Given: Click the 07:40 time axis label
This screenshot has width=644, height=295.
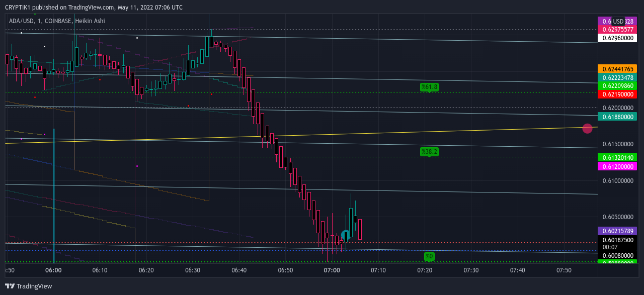Looking at the screenshot, I should (517, 270).
